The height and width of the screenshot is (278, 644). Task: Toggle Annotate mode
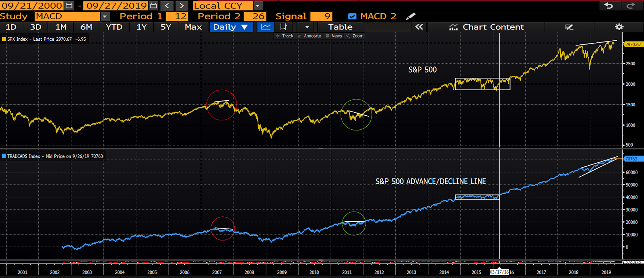309,36
